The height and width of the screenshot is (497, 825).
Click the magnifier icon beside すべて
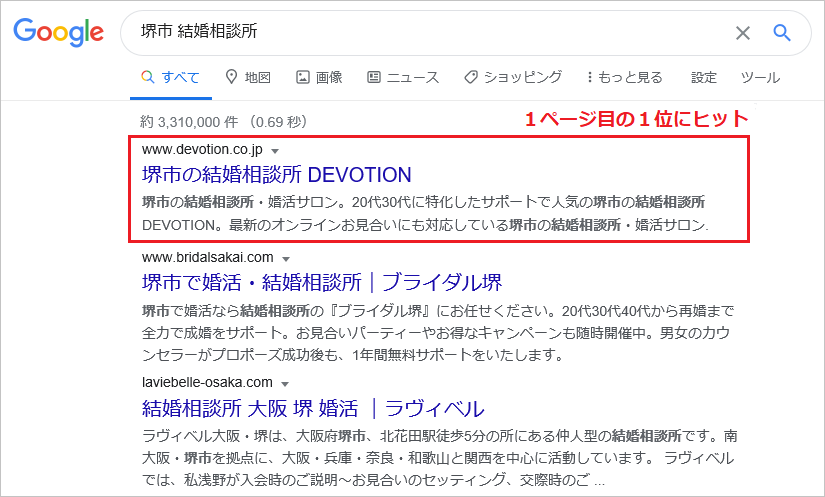coord(148,77)
